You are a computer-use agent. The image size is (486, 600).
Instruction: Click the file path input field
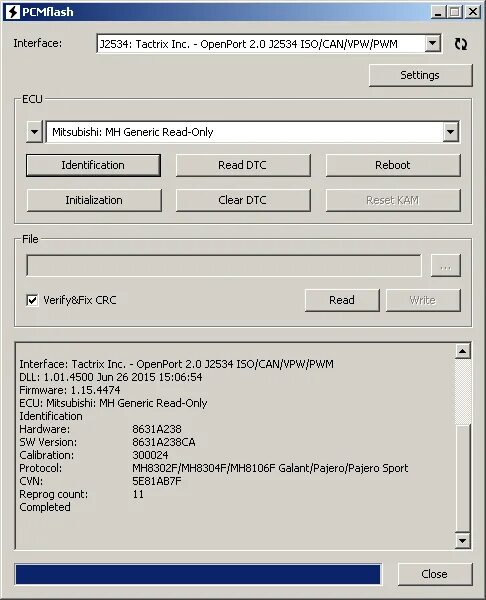[x=224, y=266]
